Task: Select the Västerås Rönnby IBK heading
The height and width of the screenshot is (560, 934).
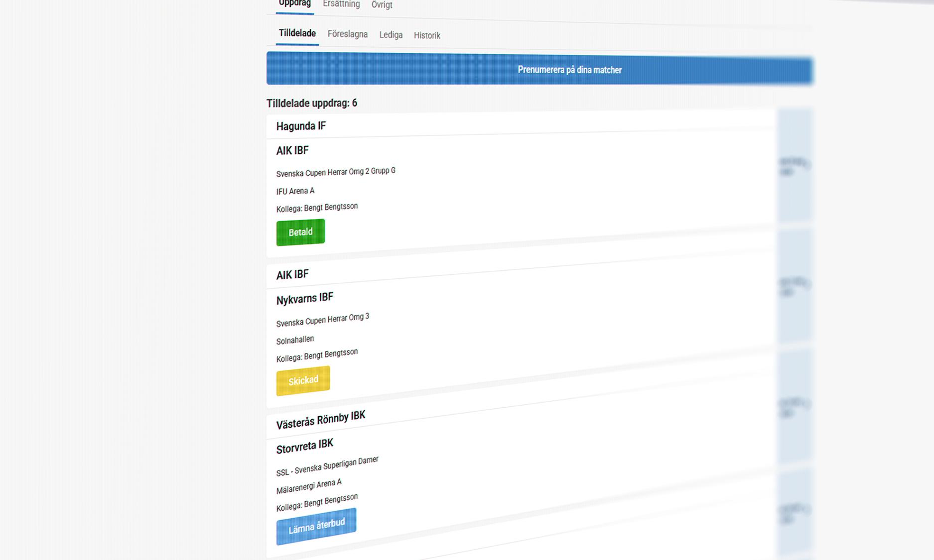Action: click(x=321, y=421)
